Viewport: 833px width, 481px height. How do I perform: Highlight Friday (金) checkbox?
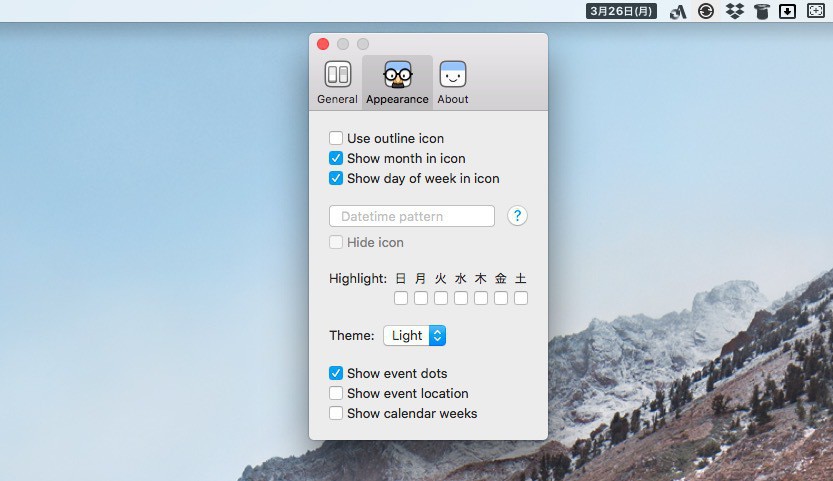coord(501,298)
